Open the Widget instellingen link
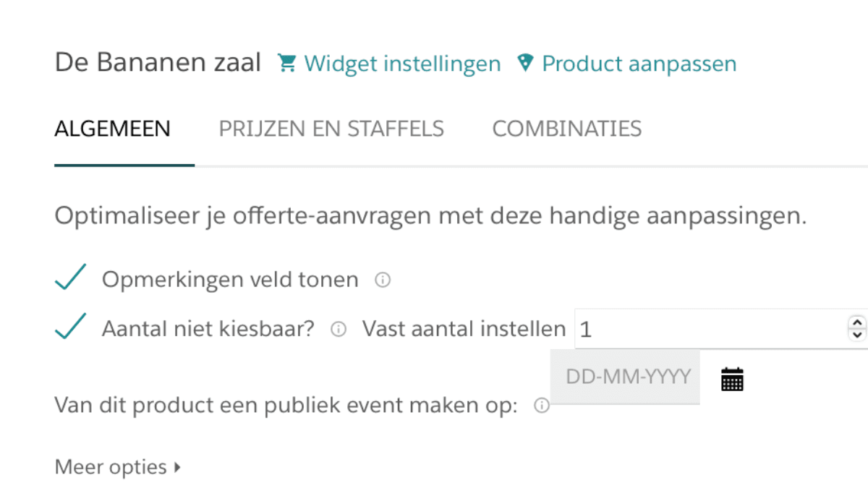 [x=402, y=64]
